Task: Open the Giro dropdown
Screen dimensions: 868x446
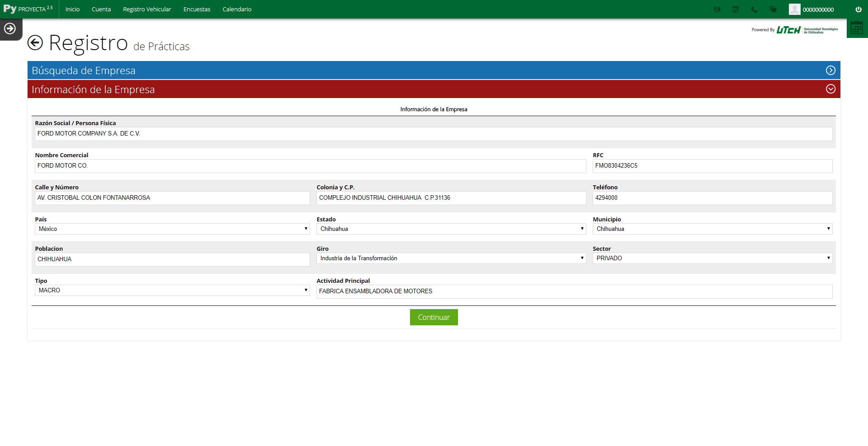Action: (x=451, y=258)
